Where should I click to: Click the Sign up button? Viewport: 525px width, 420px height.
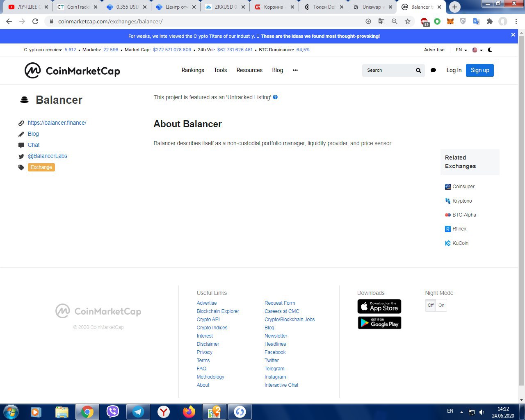480,70
